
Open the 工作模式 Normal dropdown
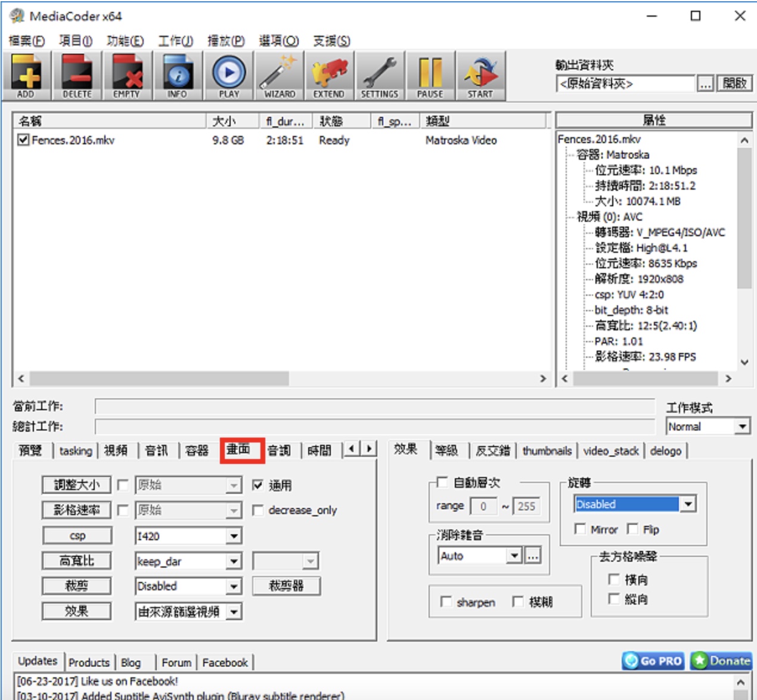[x=708, y=426]
